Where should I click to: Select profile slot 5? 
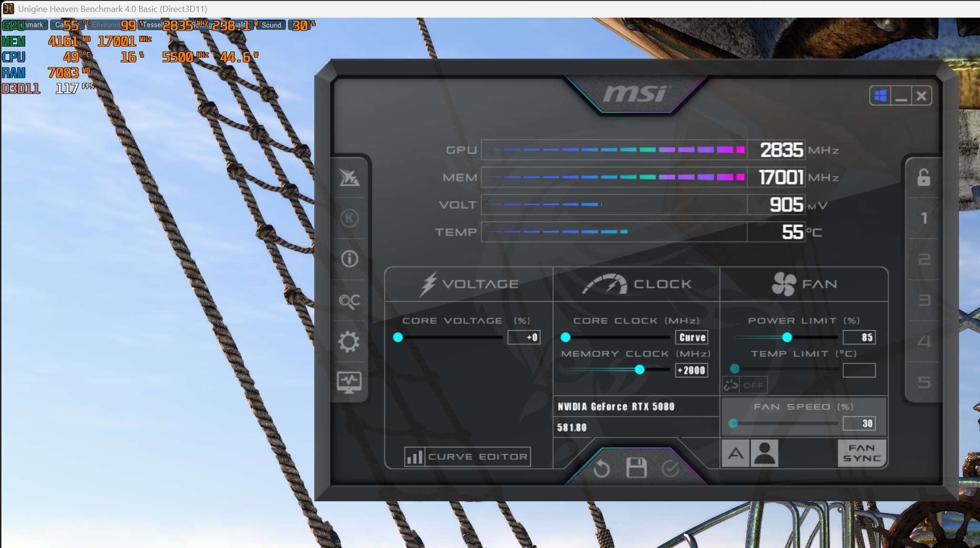click(x=924, y=382)
